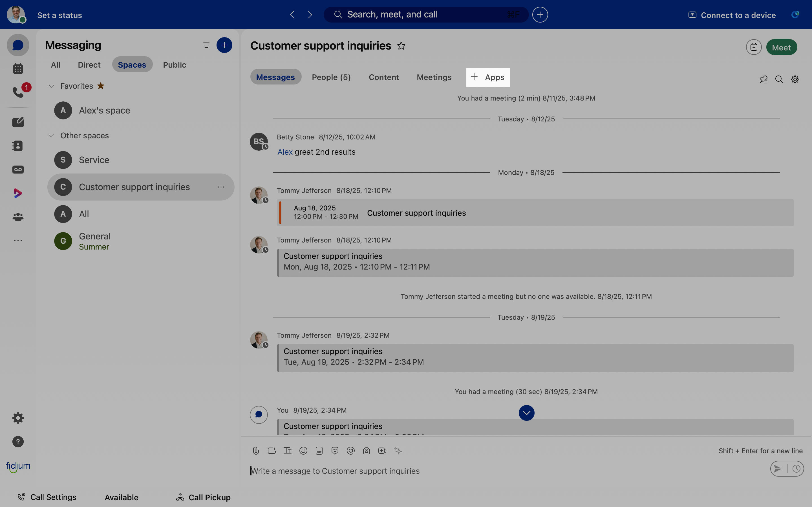
Task: Open the Voicemail sidebar icon
Action: [x=18, y=170]
